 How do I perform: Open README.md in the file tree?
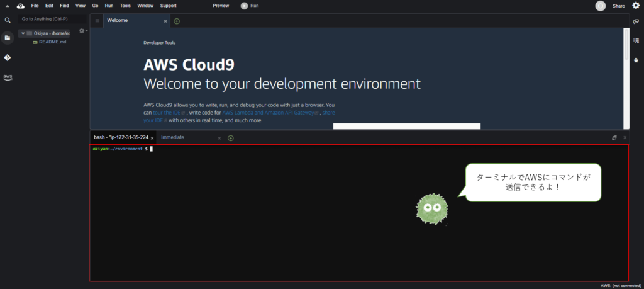pos(52,42)
